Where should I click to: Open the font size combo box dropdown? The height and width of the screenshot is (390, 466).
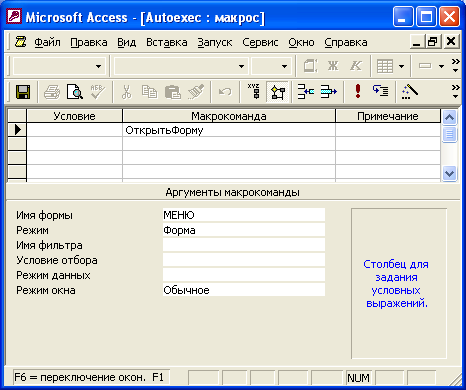[284, 66]
